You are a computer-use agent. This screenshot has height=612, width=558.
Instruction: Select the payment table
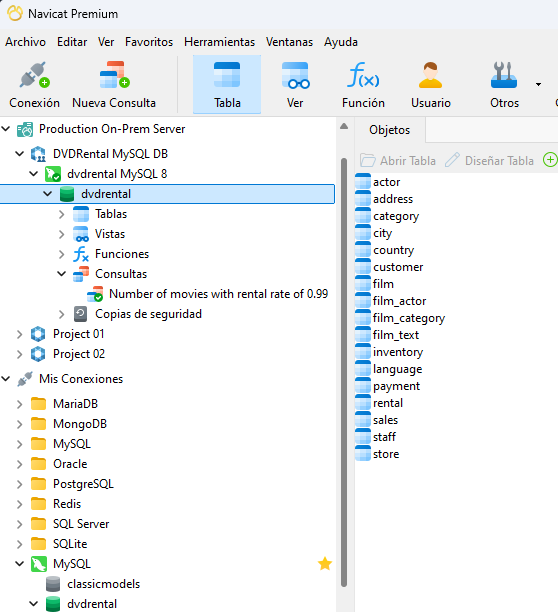click(396, 386)
